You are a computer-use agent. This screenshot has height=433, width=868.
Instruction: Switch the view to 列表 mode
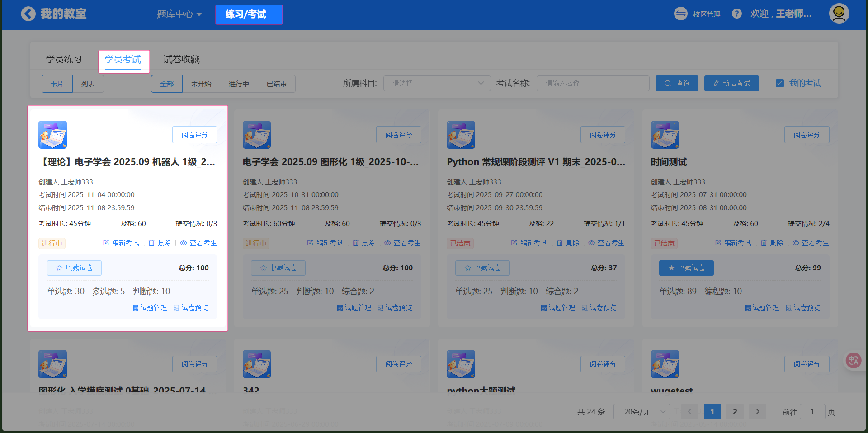pos(88,84)
